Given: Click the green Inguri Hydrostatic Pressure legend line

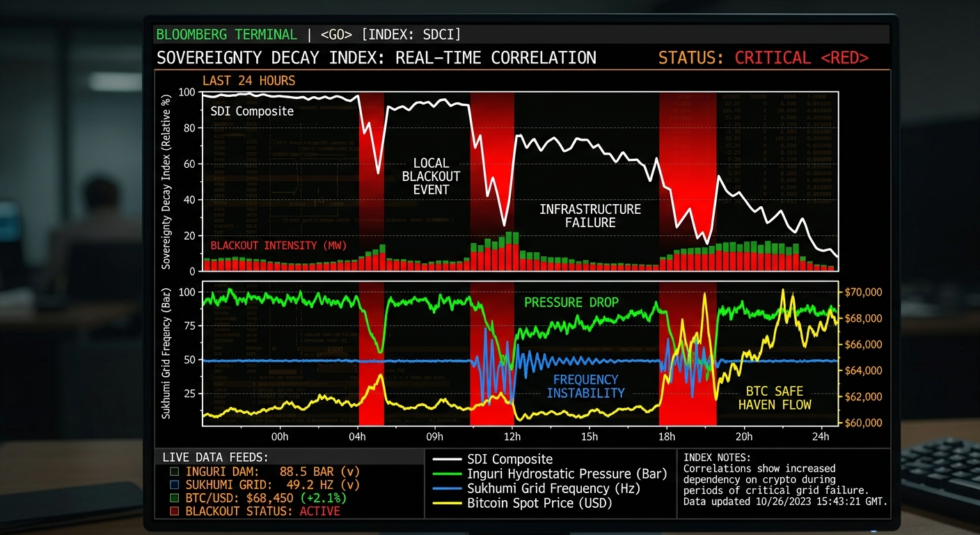Looking at the screenshot, I should pos(446,474).
